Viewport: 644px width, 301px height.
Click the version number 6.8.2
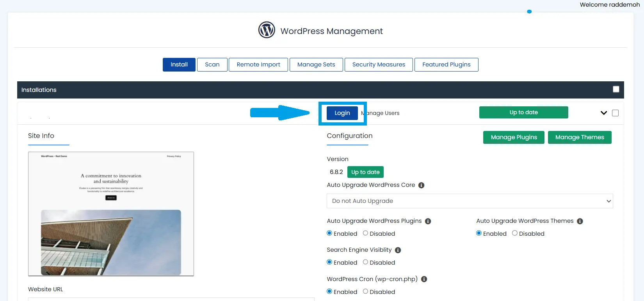tap(336, 172)
